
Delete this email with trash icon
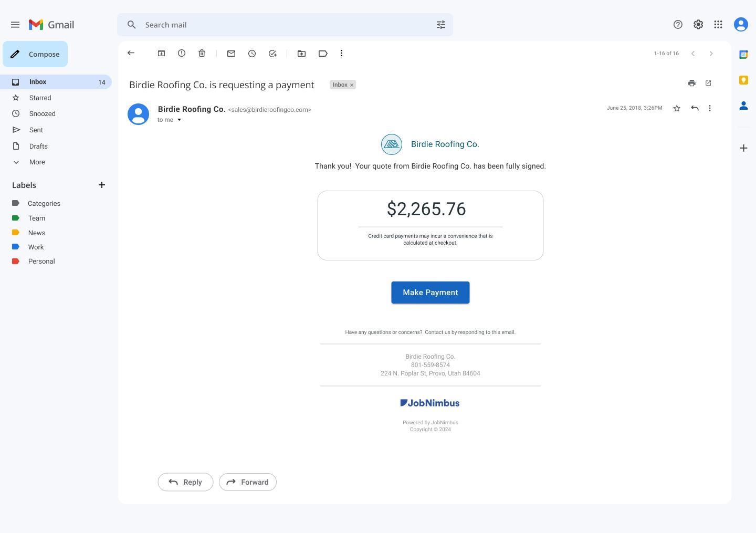tap(202, 53)
